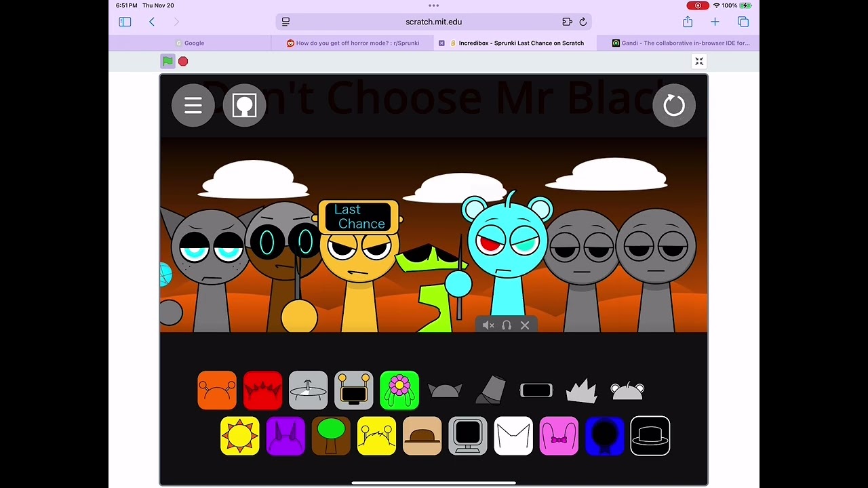Viewport: 868px width, 488px height.
Task: Start the project with the green flag
Action: click(167, 61)
